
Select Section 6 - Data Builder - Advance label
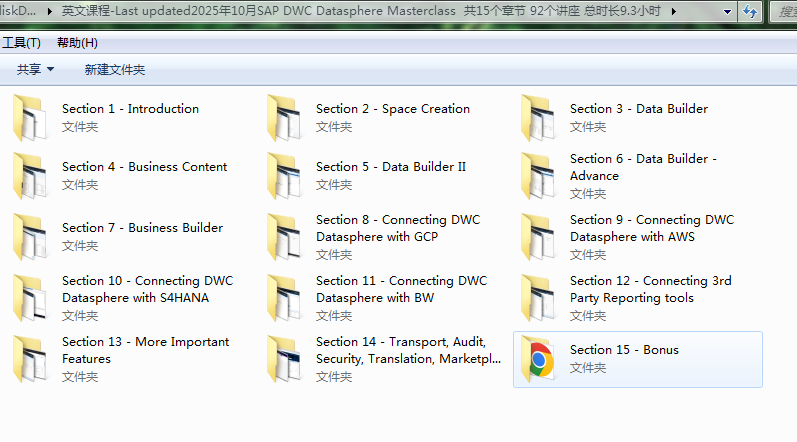643,167
